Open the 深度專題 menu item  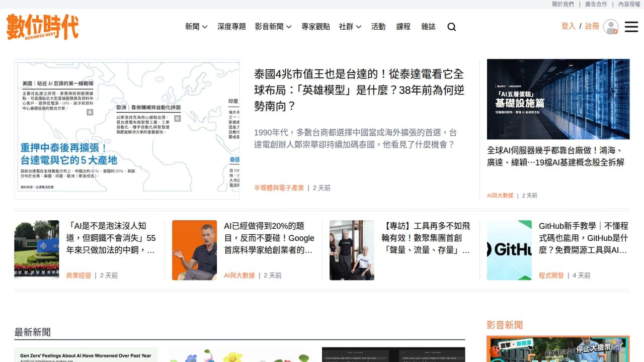point(231,27)
